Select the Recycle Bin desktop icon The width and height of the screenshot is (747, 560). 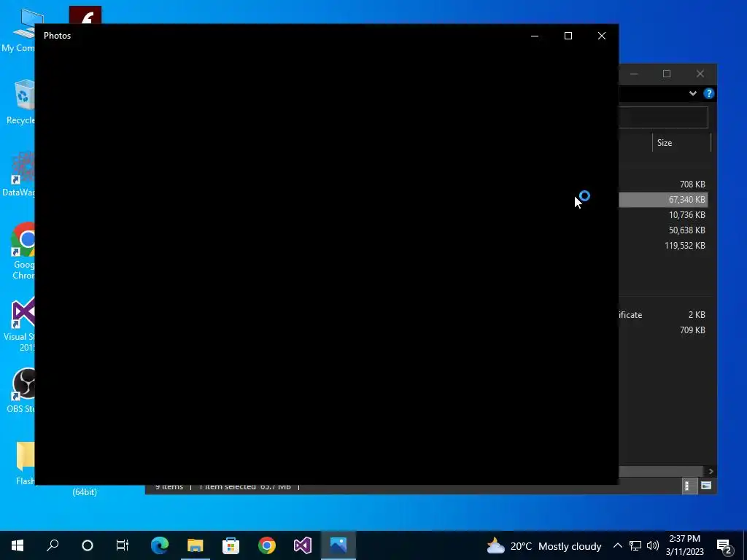pos(20,102)
